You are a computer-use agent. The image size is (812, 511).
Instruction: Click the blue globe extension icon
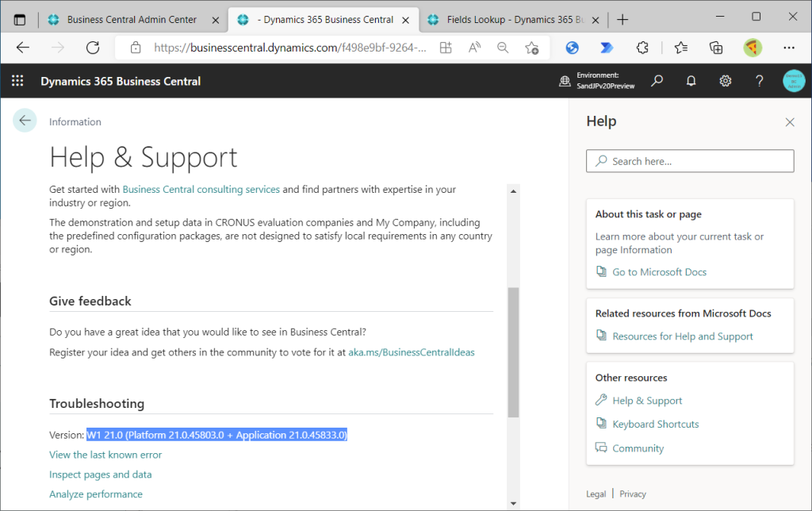point(573,48)
